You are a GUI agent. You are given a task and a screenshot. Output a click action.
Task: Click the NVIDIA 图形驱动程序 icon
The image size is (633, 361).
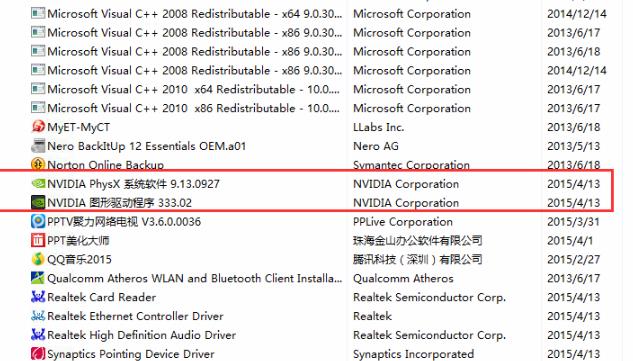[x=38, y=202]
